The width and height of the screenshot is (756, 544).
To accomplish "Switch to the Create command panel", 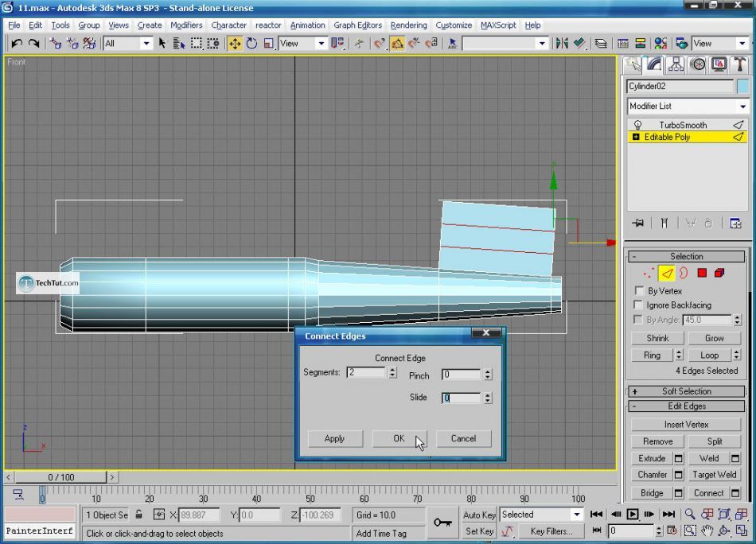I will coord(633,65).
